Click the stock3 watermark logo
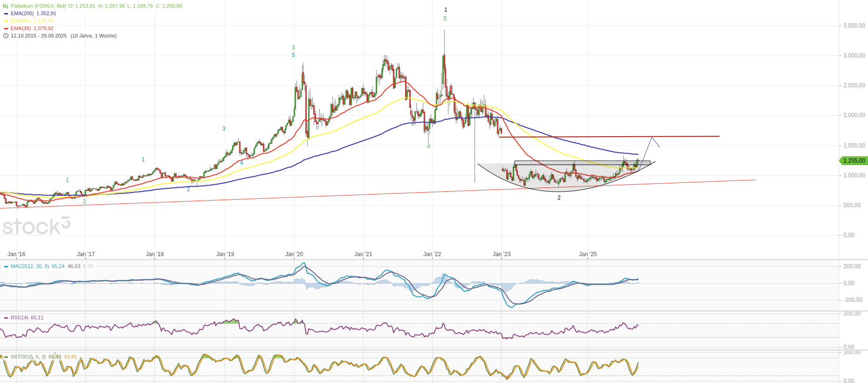 pyautogui.click(x=36, y=226)
